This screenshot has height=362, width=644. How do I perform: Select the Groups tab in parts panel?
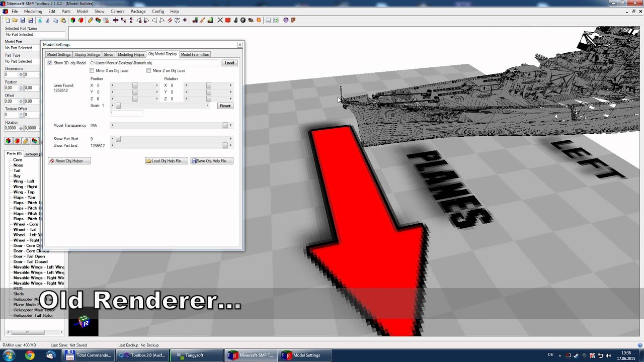pyautogui.click(x=32, y=154)
